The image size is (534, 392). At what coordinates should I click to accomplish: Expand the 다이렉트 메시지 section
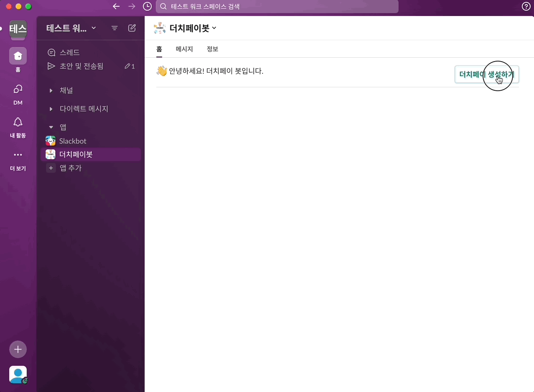[x=51, y=109]
